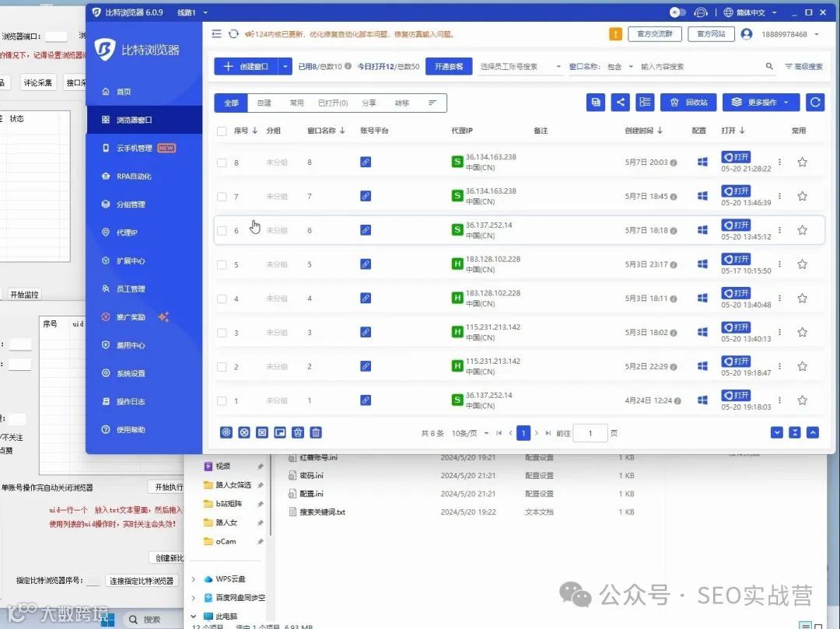Check the checkbox for row 1
This screenshot has height=629, width=840.
[222, 401]
